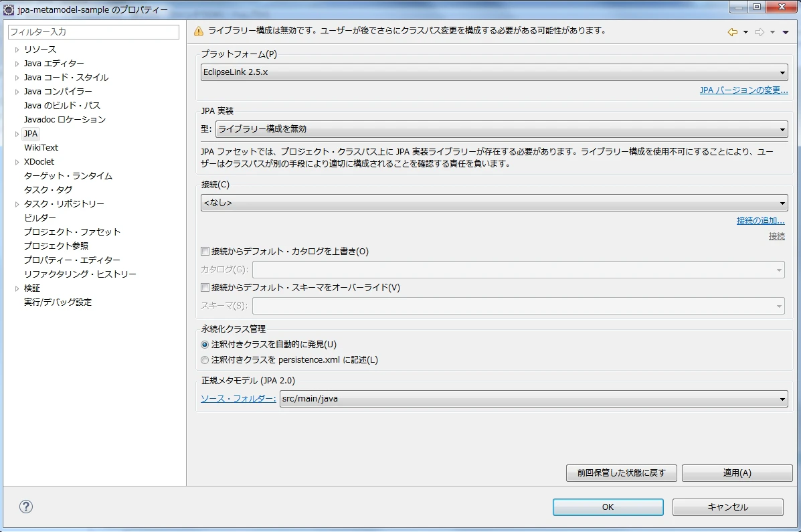Click the help question mark icon
This screenshot has width=801, height=532.
click(x=26, y=507)
